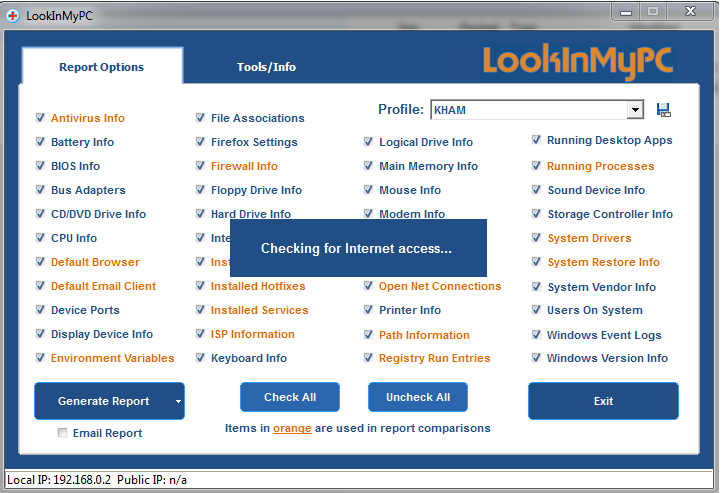Viewport: 721px width, 493px height.
Task: Toggle the Modem Info checkbox
Action: pyautogui.click(x=368, y=213)
